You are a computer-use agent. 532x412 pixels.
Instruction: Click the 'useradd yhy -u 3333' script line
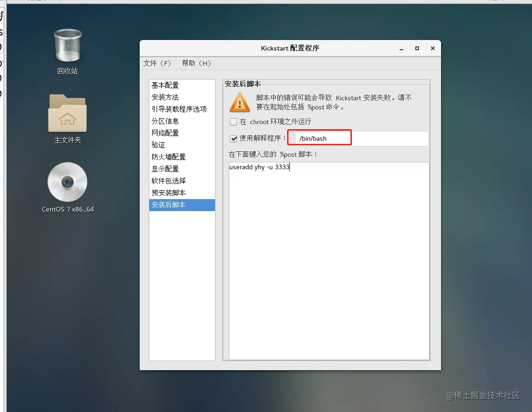tap(259, 167)
